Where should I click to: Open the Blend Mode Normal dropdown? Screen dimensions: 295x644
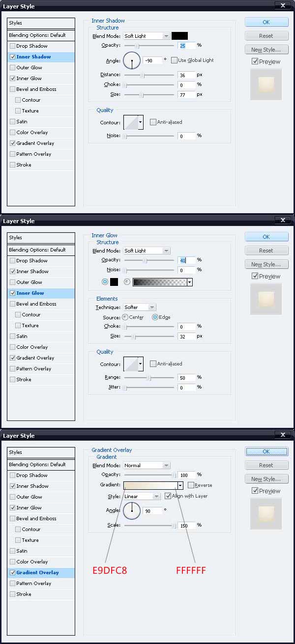click(146, 466)
